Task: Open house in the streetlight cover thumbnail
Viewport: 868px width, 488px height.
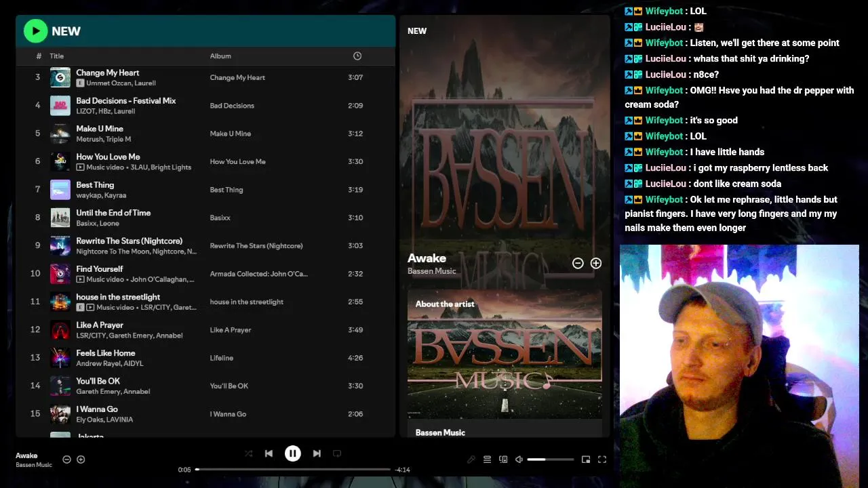Action: tap(60, 302)
